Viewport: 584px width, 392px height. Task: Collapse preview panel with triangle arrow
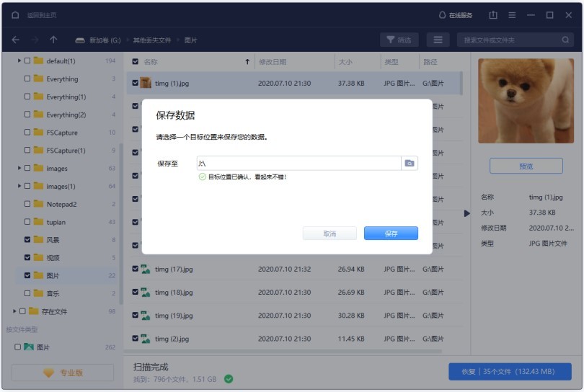(x=466, y=213)
